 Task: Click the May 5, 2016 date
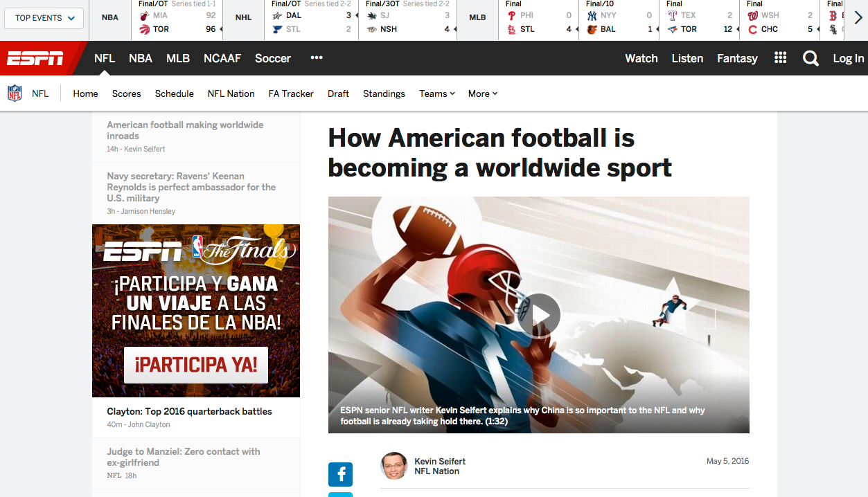click(727, 461)
